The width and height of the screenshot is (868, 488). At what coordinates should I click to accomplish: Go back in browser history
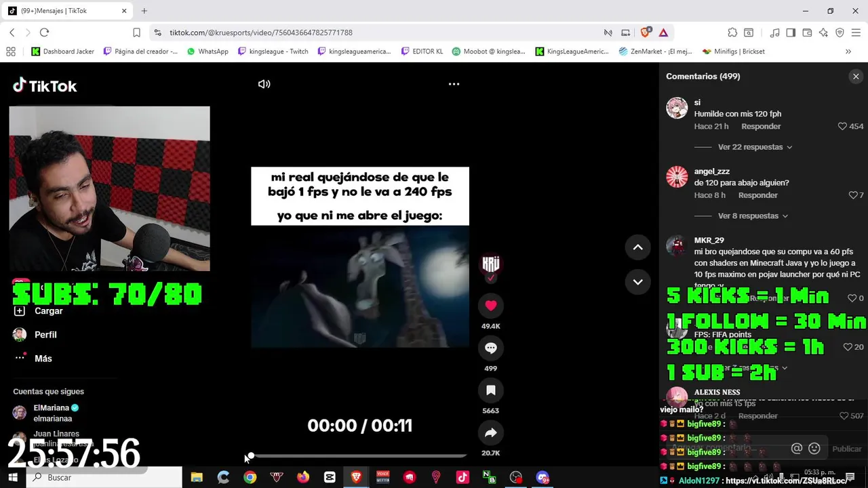pyautogui.click(x=12, y=33)
